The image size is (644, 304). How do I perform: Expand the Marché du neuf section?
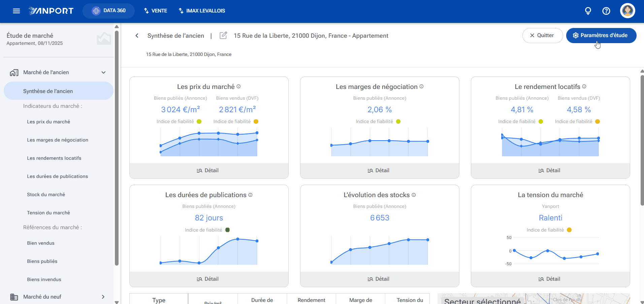103,297
